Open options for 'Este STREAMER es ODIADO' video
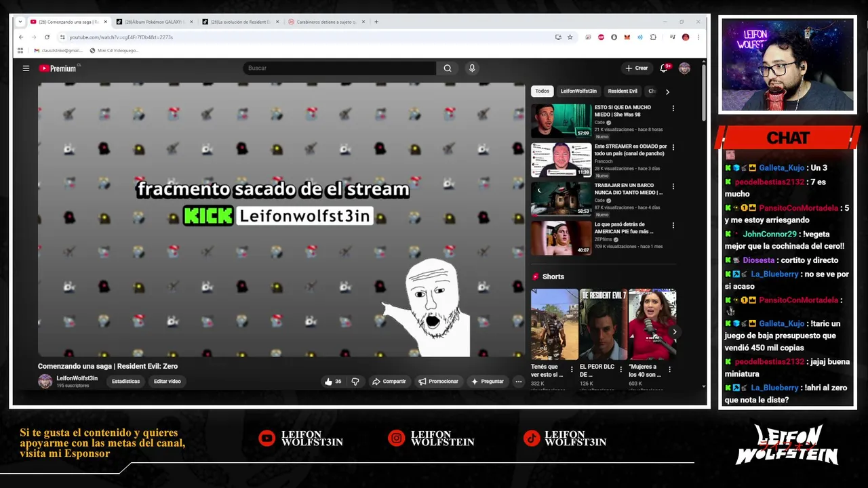Image resolution: width=868 pixels, height=488 pixels. (x=673, y=147)
